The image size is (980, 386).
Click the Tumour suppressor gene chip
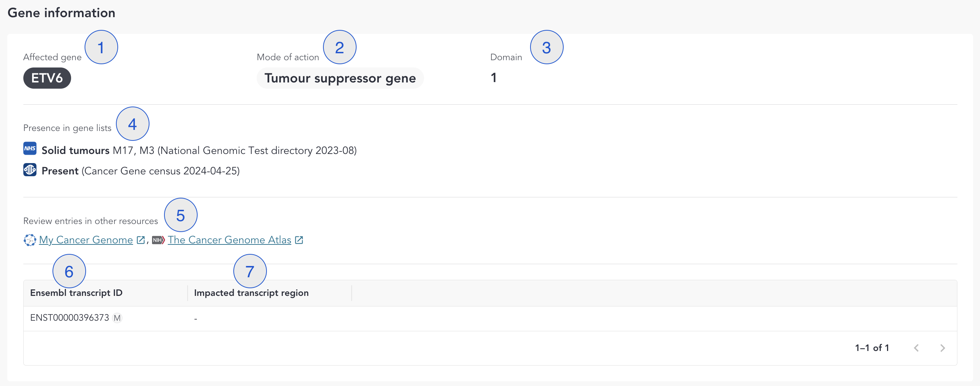pos(340,78)
